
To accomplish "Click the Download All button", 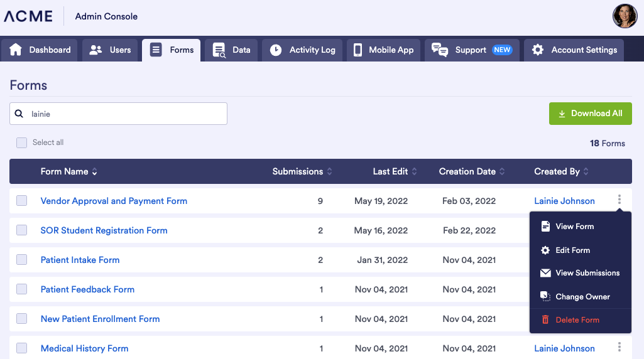I will tap(590, 114).
